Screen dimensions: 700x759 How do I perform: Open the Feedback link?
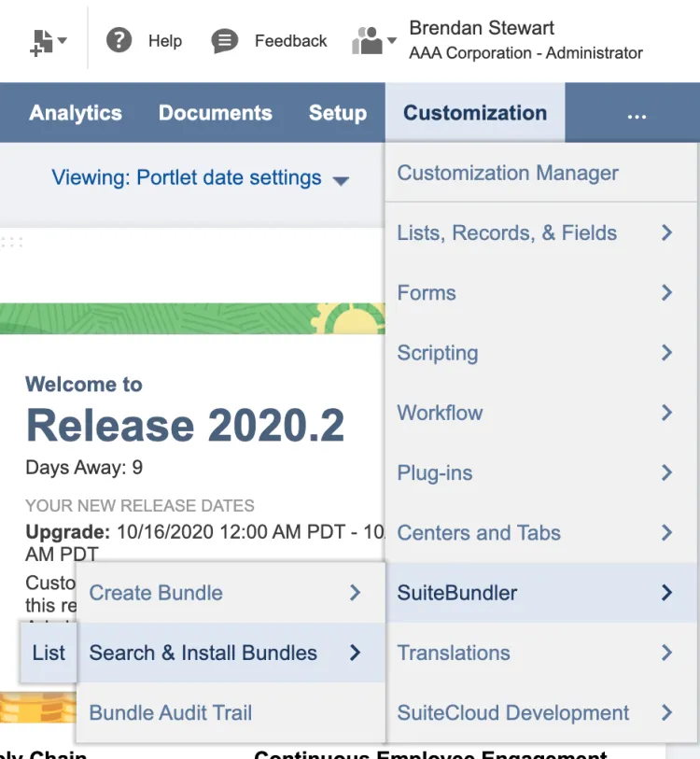(290, 41)
